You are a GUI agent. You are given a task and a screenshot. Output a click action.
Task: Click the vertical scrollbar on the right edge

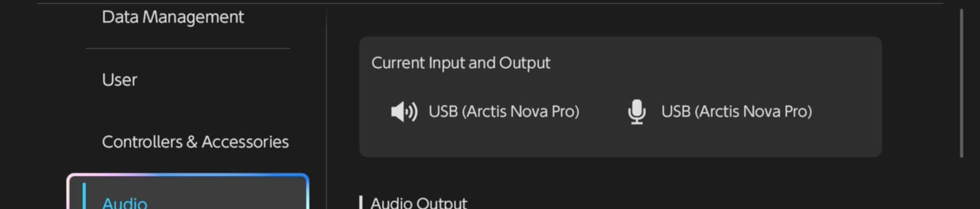coord(961,83)
